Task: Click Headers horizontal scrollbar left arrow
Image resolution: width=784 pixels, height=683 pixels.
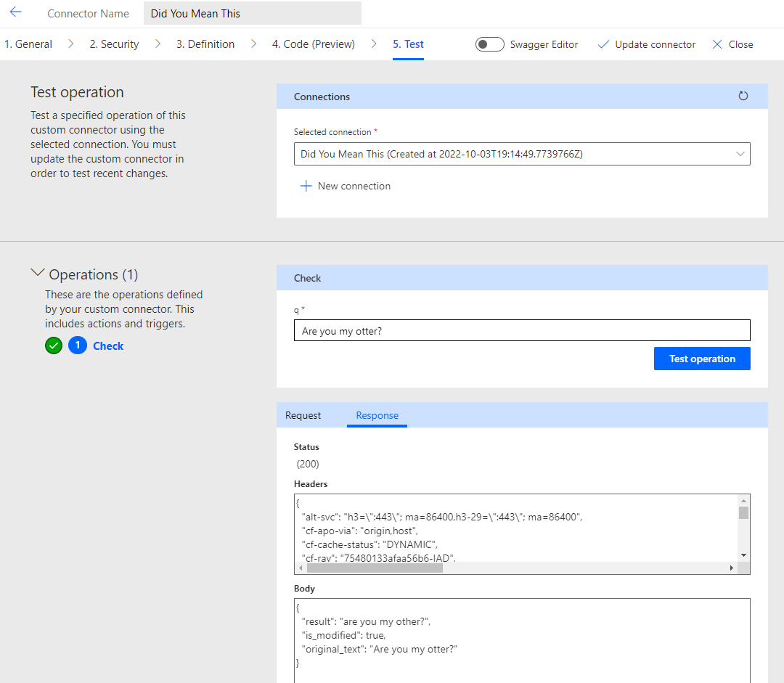Action: [x=301, y=568]
